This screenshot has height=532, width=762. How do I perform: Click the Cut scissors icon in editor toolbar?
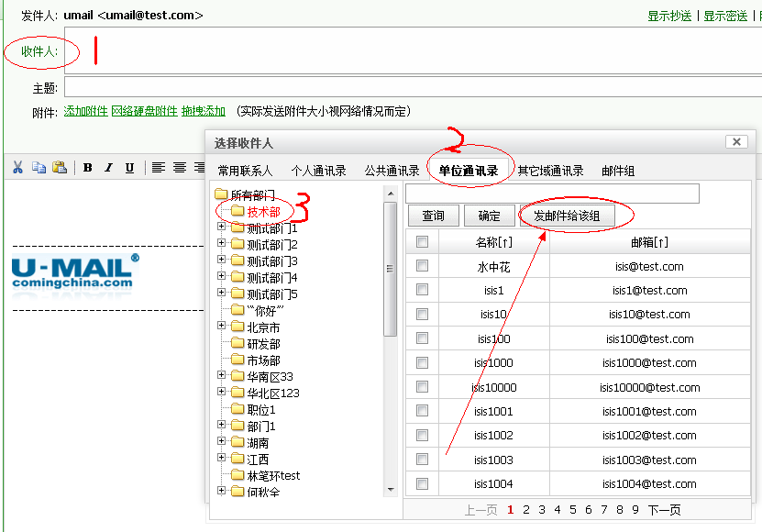(17, 167)
